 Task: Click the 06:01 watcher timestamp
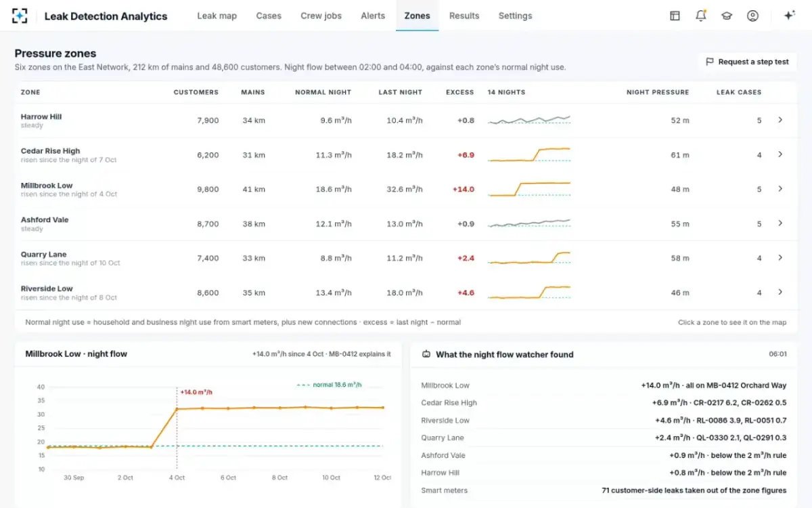click(x=778, y=354)
